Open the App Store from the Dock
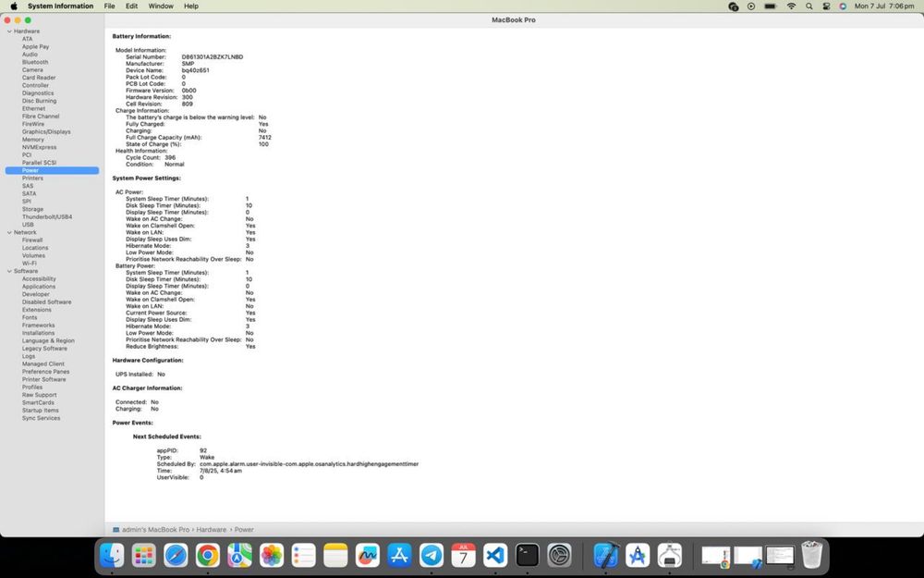 coord(399,555)
